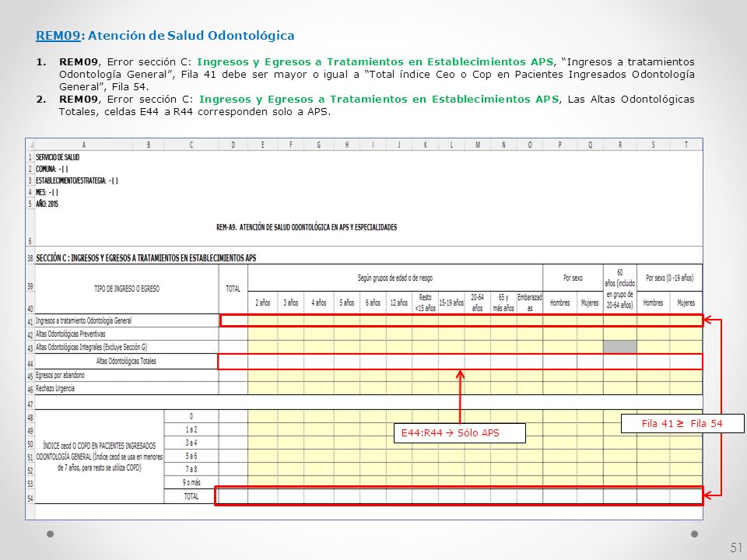Click the "AÑO: 2015" cell
747x560 pixels.
pos(47,204)
